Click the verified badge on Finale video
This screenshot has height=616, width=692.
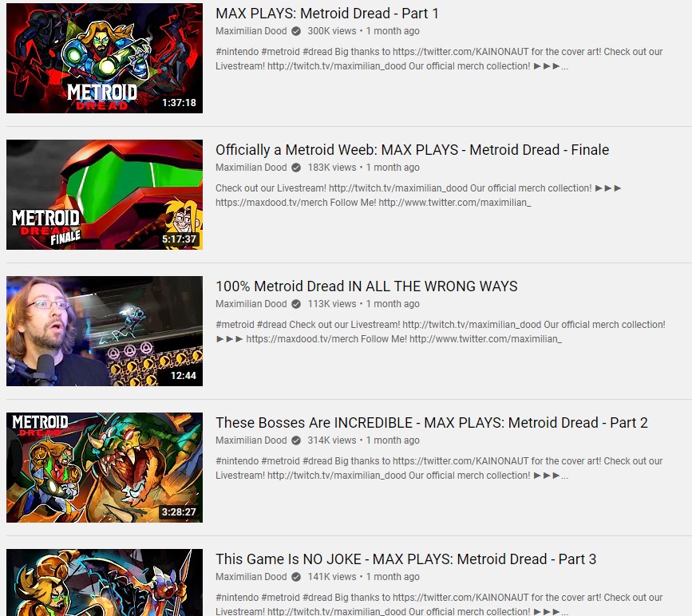coord(297,168)
